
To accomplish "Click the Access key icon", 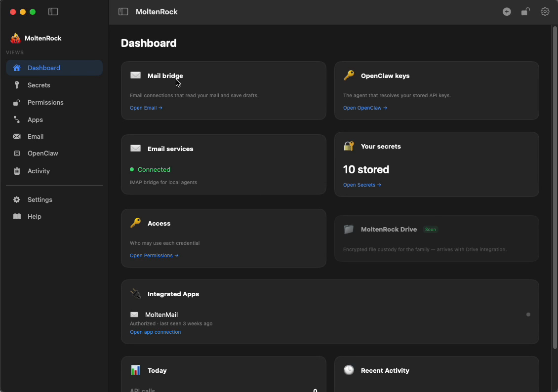I will pos(136,223).
